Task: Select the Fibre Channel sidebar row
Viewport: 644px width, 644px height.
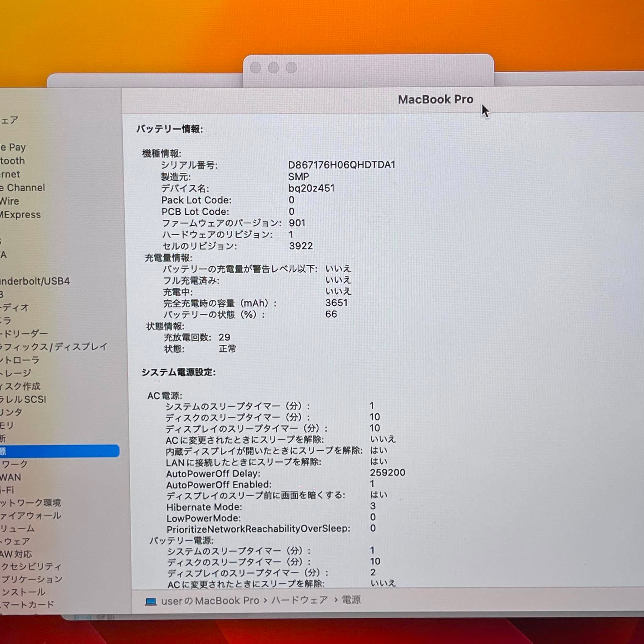Action: point(22,188)
